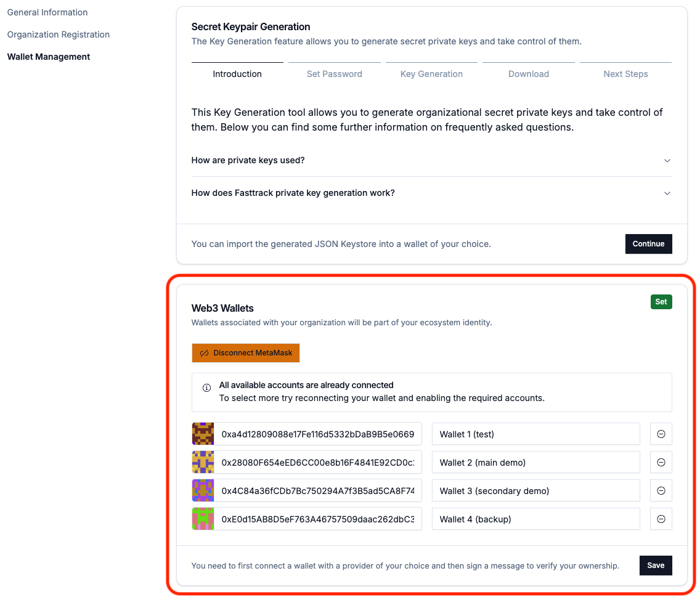Remove Wallet 4 (backup) via minus icon

[x=661, y=519]
